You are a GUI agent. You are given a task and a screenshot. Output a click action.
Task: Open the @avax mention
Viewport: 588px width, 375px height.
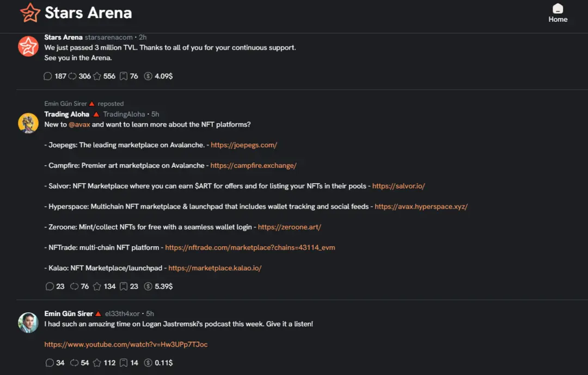(x=79, y=124)
